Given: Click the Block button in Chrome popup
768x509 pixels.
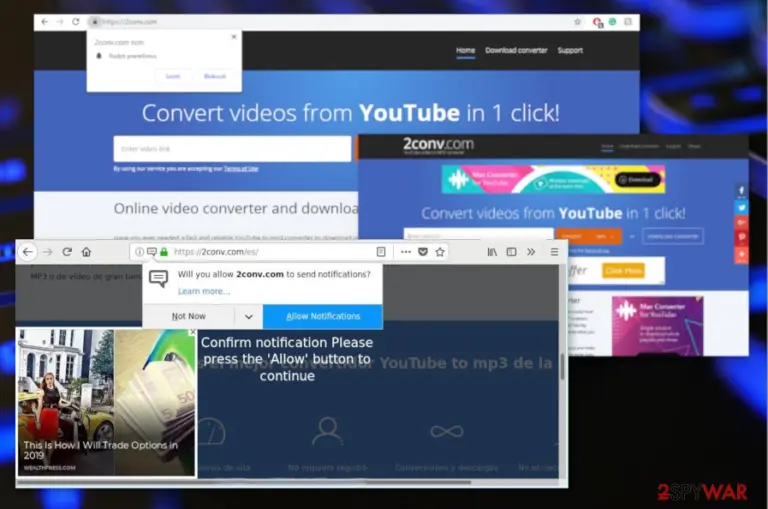Looking at the screenshot, I should [x=215, y=76].
